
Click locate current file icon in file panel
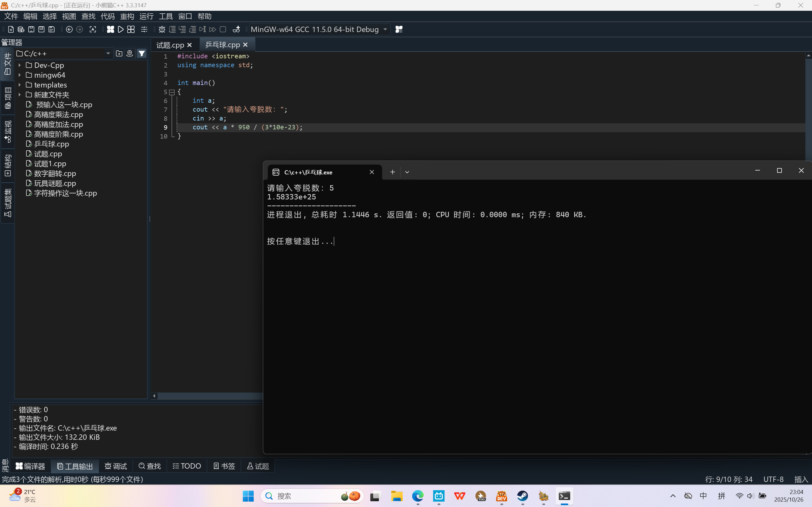pyautogui.click(x=129, y=53)
